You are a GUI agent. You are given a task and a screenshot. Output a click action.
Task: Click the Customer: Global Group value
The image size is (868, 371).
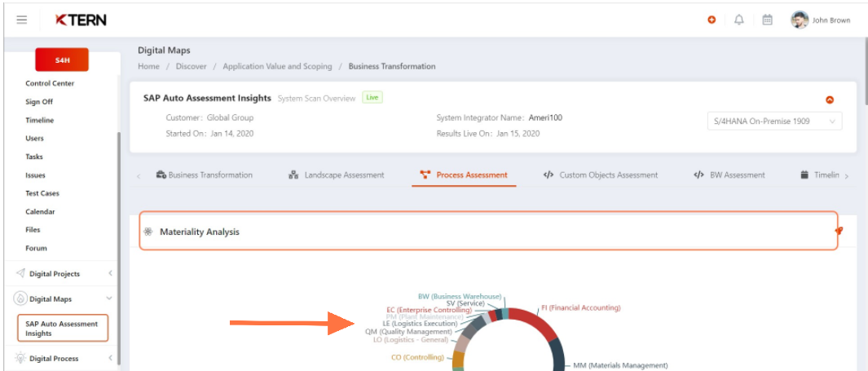(231, 118)
